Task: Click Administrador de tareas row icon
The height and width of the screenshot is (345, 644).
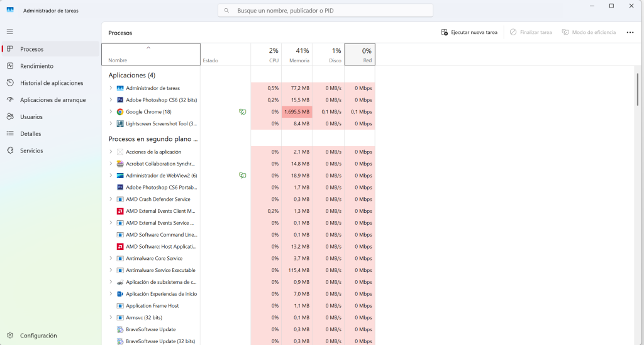Action: pyautogui.click(x=120, y=88)
